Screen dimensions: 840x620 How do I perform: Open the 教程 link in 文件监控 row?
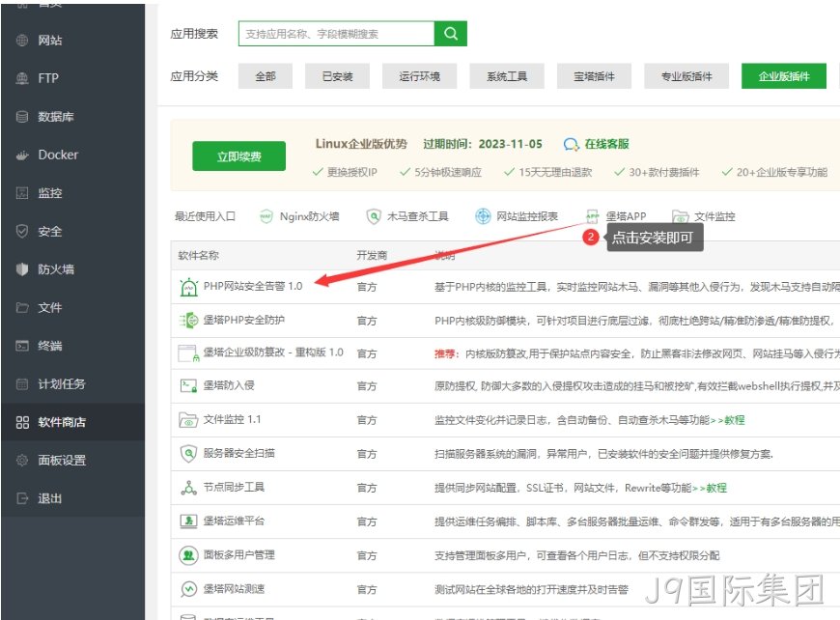(735, 420)
